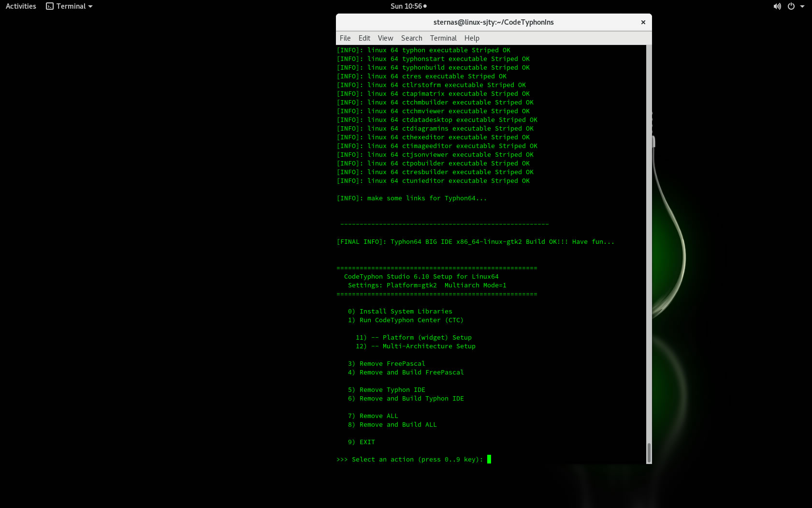This screenshot has width=812, height=508.
Task: Click the typhonbuild executable Striped line
Action: pyautogui.click(x=433, y=68)
